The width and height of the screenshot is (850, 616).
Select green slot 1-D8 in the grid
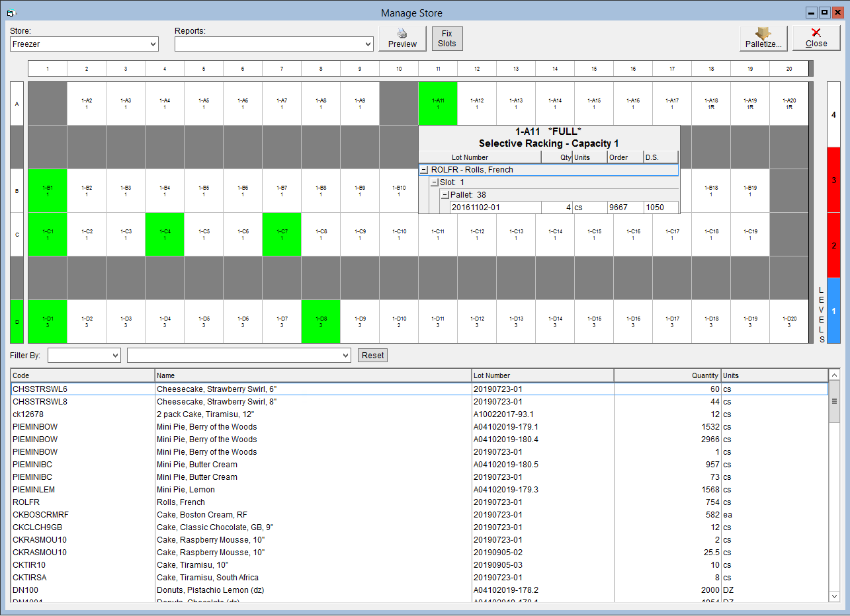point(321,321)
